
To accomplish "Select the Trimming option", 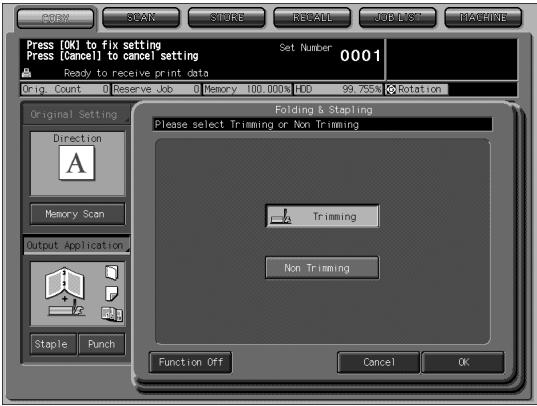I will pyautogui.click(x=322, y=216).
